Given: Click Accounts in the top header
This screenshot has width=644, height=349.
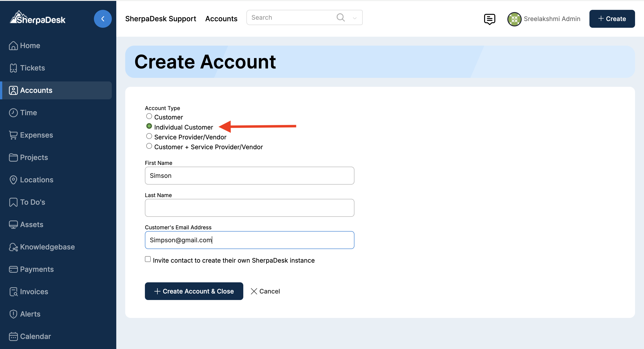Looking at the screenshot, I should (221, 19).
